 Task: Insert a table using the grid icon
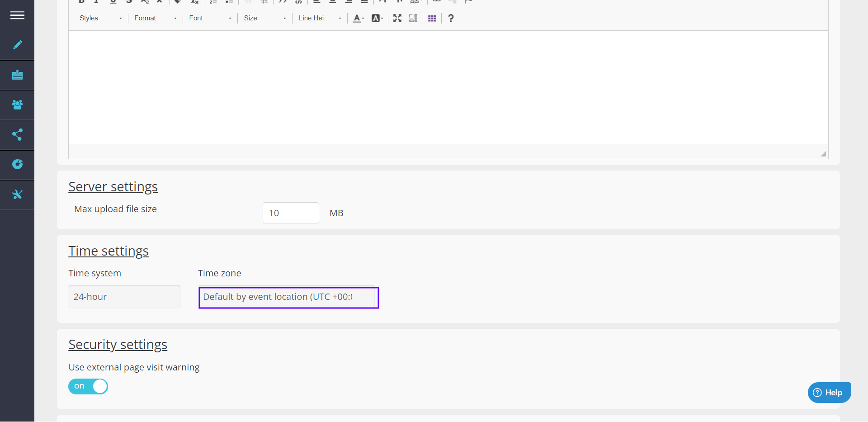coord(432,18)
